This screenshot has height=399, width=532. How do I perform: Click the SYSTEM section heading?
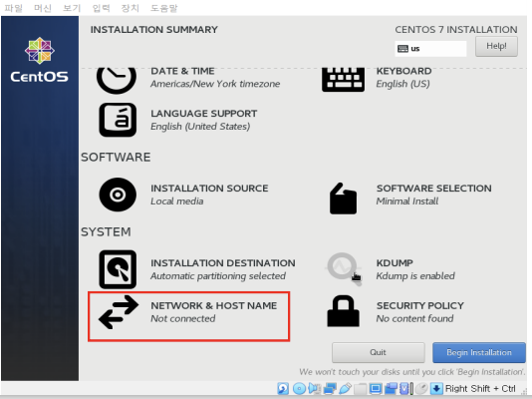coord(106,232)
